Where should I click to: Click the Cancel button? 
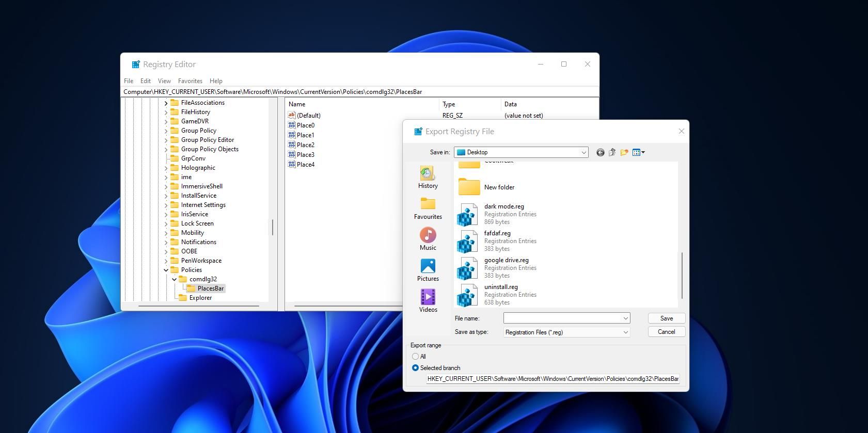pos(667,332)
